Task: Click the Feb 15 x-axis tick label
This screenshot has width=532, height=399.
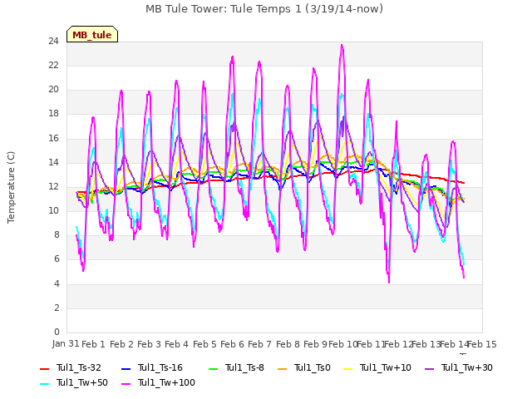Action: pyautogui.click(x=482, y=344)
